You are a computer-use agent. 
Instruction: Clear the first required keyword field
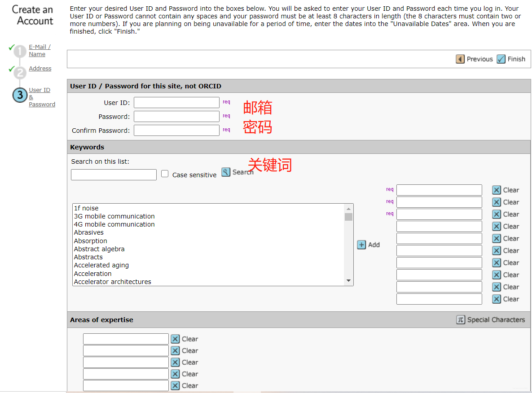[497, 190]
